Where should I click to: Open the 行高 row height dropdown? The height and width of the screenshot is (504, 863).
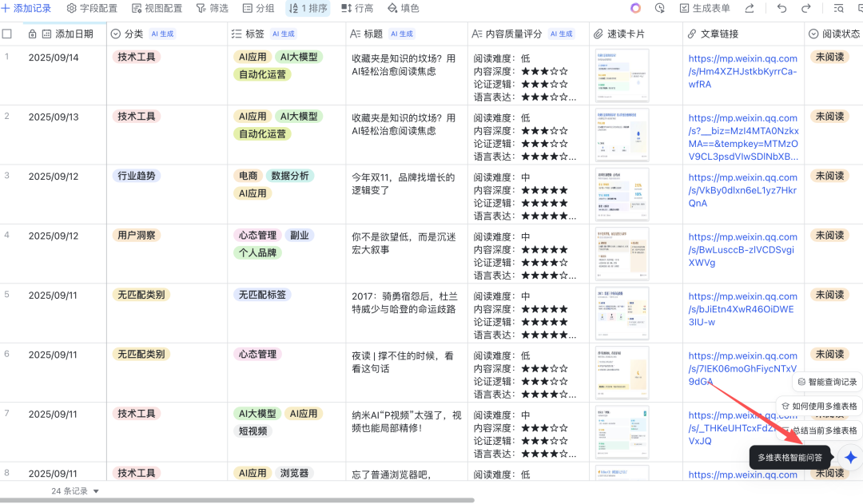click(356, 8)
